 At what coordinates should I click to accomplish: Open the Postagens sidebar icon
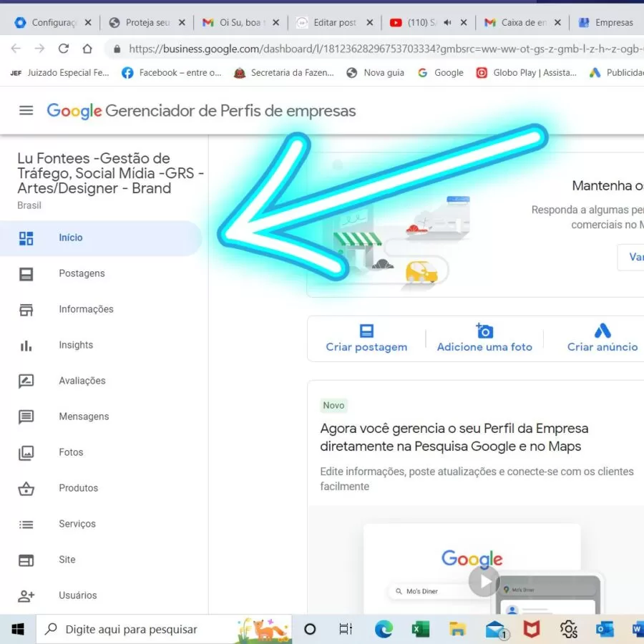click(26, 274)
